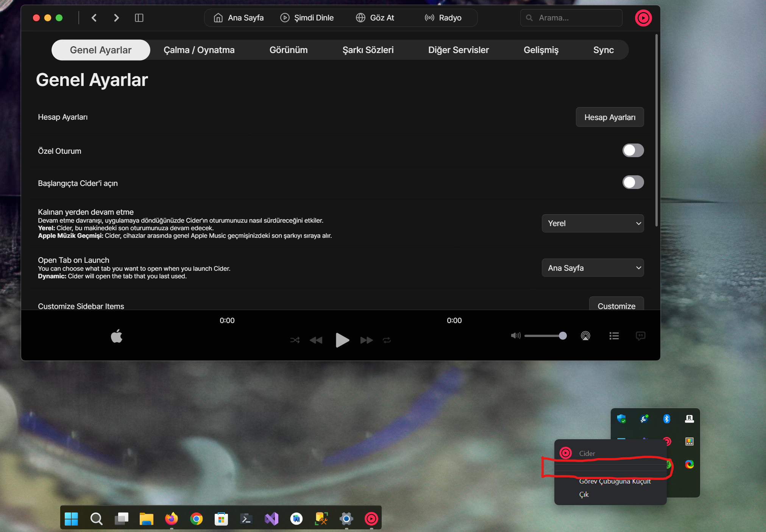The width and height of the screenshot is (766, 532).
Task: Click the repeat playback icon
Action: click(x=387, y=340)
